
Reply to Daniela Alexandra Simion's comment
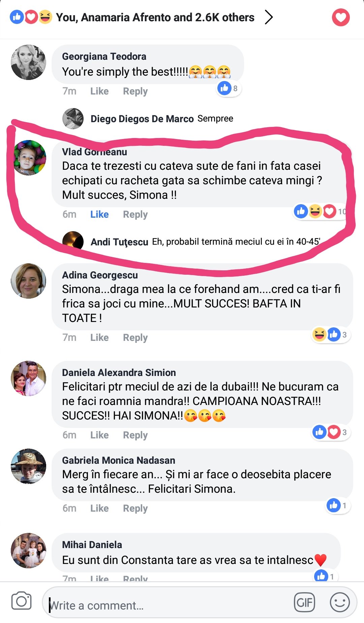coord(135,435)
